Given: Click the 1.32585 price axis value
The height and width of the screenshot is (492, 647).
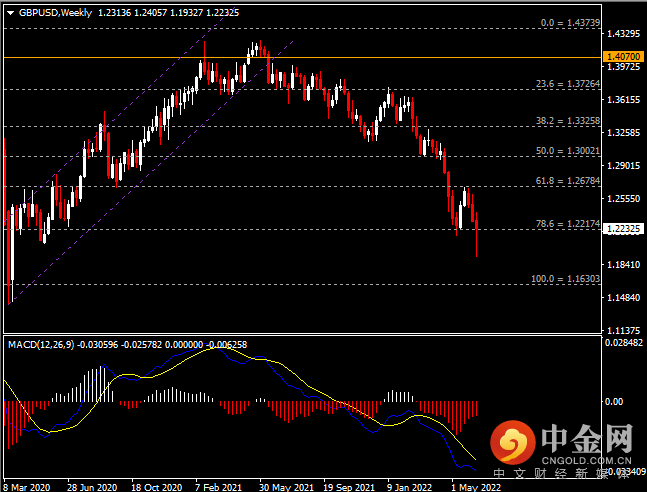Looking at the screenshot, I should 623,132.
